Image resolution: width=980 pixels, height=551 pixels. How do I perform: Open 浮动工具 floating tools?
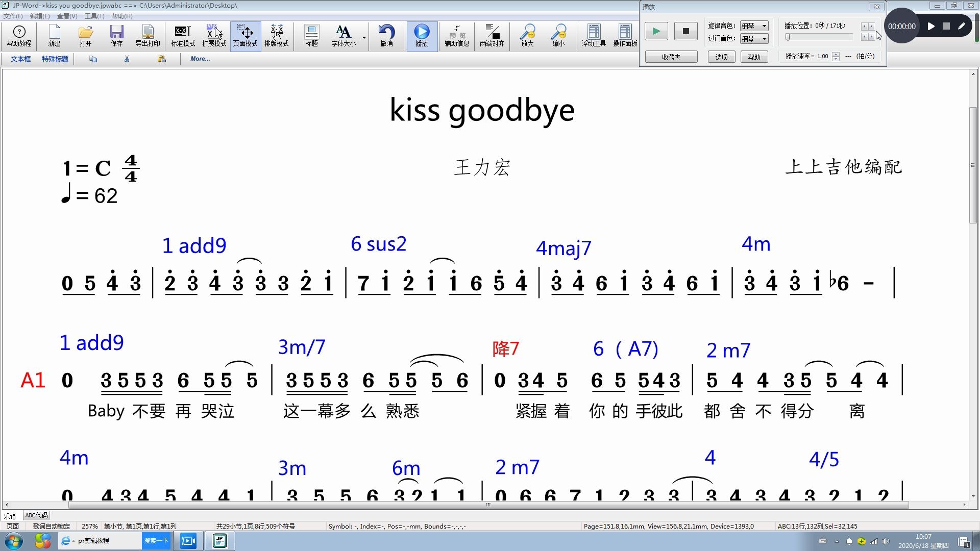(594, 36)
